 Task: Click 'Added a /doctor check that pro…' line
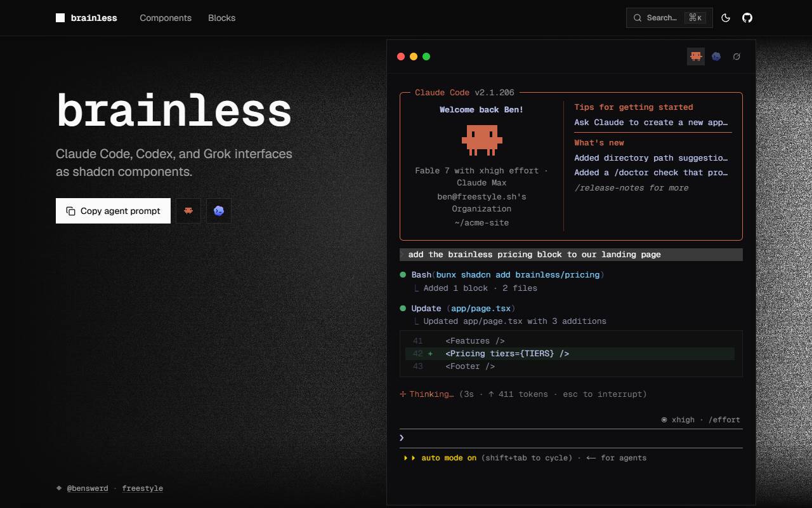click(651, 173)
